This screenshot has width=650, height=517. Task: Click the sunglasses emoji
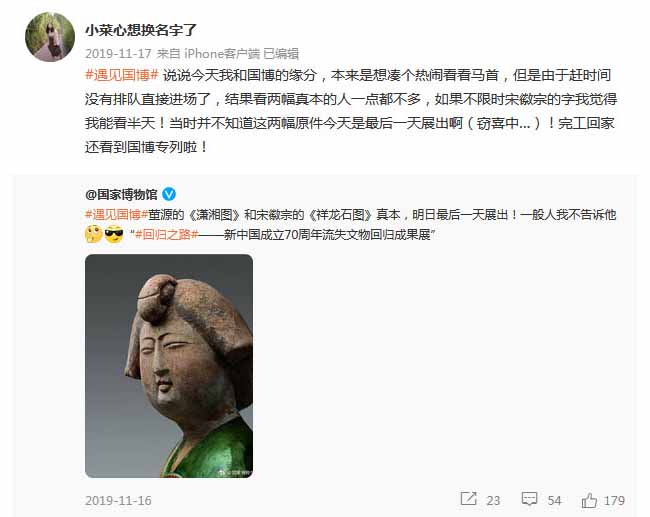(x=114, y=234)
